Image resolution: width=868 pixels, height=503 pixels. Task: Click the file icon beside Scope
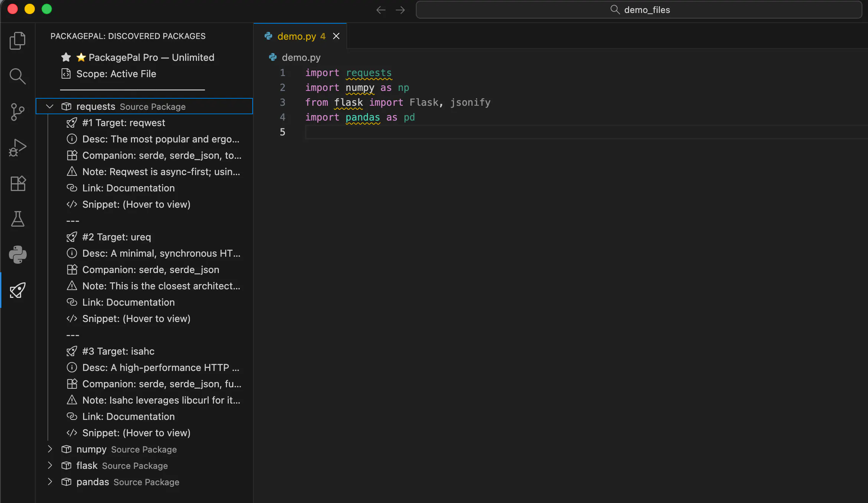click(x=66, y=74)
